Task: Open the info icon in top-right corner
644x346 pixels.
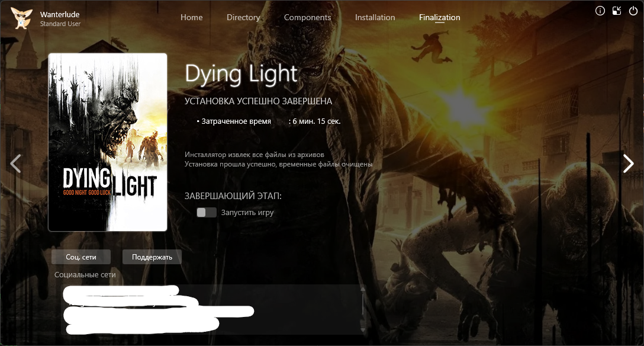Action: tap(600, 11)
